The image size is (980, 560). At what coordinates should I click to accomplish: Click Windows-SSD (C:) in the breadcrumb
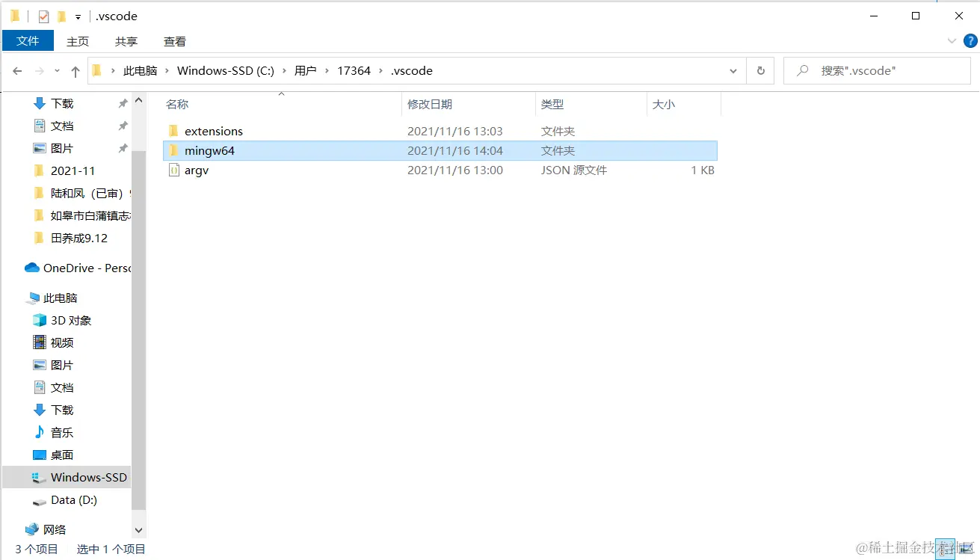[x=226, y=70]
